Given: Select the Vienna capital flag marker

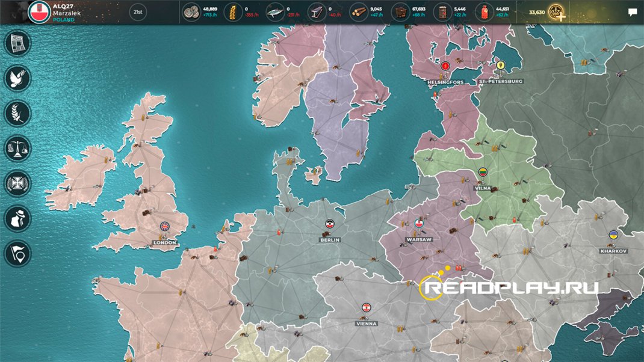Looking at the screenshot, I should pyautogui.click(x=367, y=307).
